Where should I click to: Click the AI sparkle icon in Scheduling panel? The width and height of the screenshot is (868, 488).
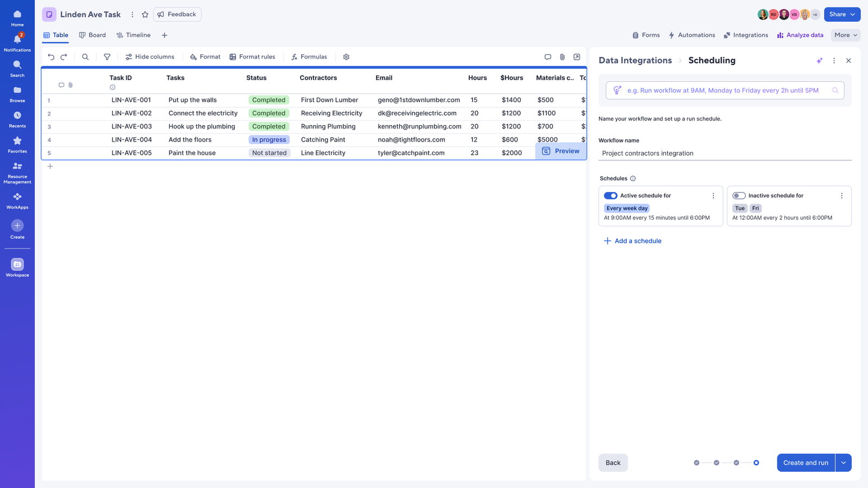click(x=819, y=61)
